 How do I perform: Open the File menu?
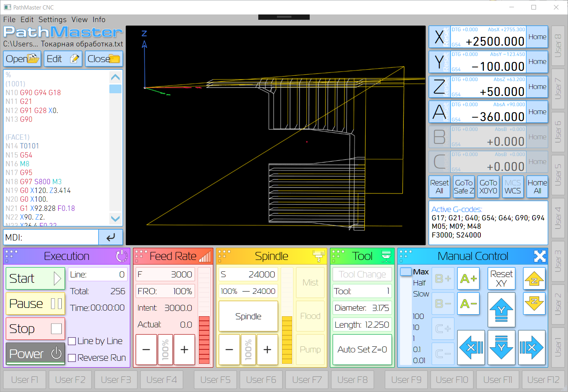click(10, 19)
